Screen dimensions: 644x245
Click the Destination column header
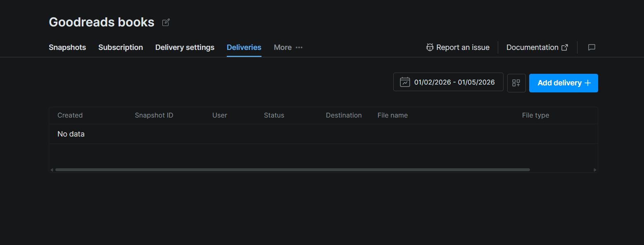tap(344, 115)
